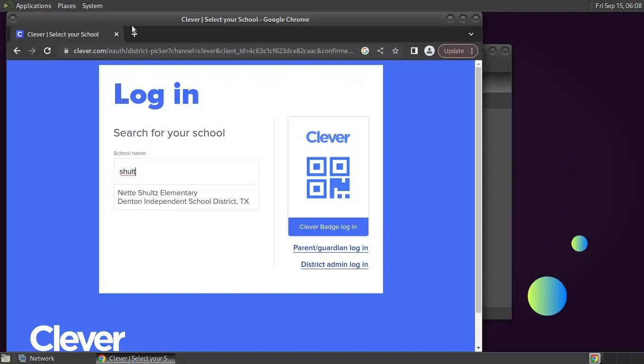Viewport: 644px width, 364px height.
Task: Click the scrollbar down arrow
Action: (478, 348)
